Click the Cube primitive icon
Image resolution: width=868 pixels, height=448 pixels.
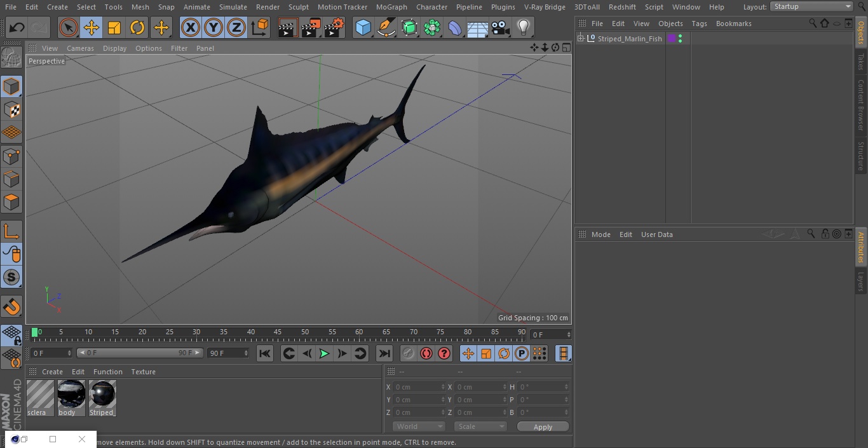(x=363, y=27)
